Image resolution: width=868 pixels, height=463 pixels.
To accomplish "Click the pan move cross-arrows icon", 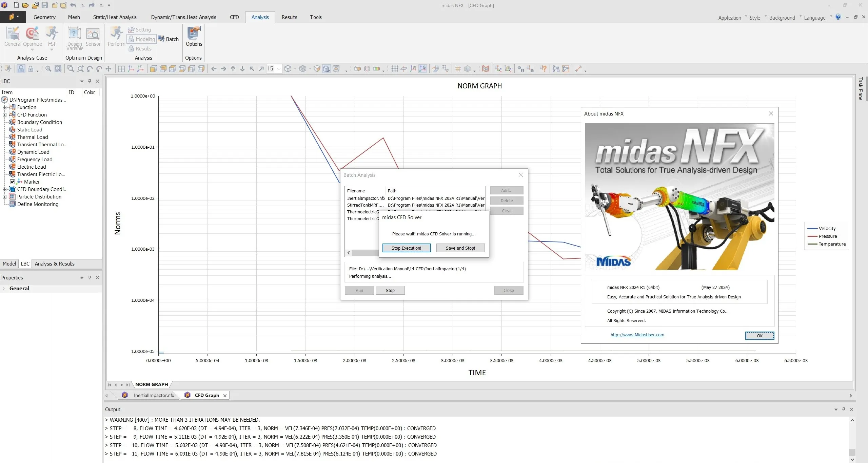I will [108, 69].
